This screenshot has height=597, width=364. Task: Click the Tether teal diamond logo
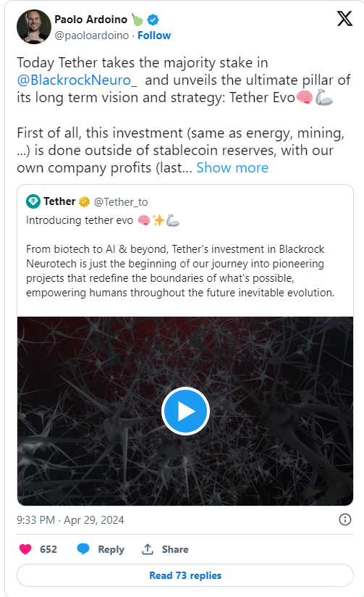click(33, 201)
